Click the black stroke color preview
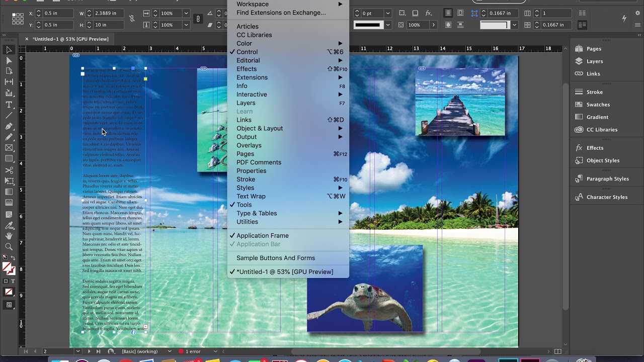 [x=367, y=25]
